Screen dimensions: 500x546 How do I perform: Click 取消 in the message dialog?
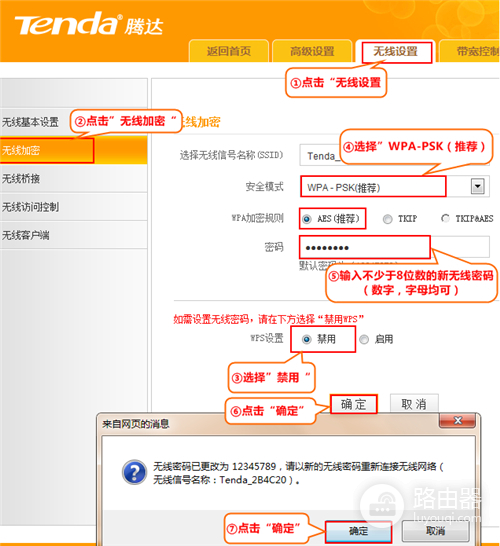[436, 531]
